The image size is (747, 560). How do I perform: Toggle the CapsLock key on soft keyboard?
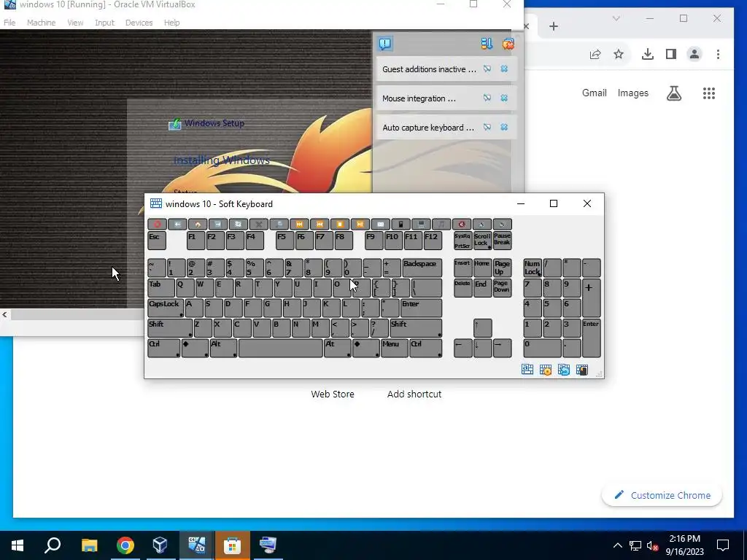tap(166, 308)
